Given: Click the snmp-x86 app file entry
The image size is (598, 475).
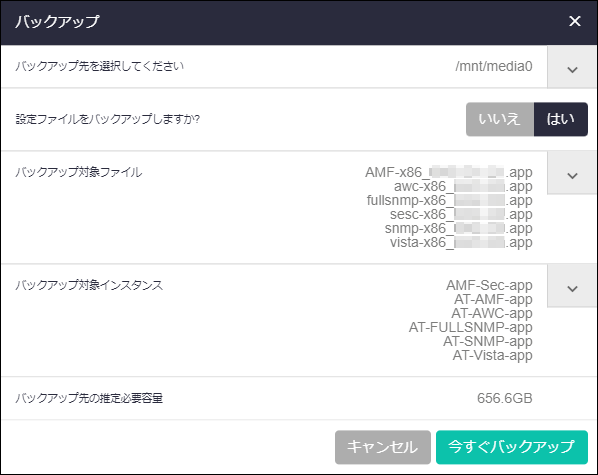Looking at the screenshot, I should pyautogui.click(x=458, y=229).
